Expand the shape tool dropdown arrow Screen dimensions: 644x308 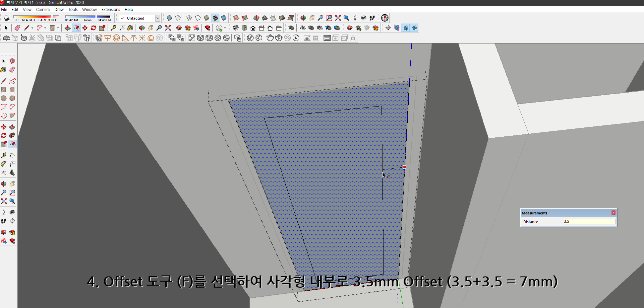coord(58,28)
